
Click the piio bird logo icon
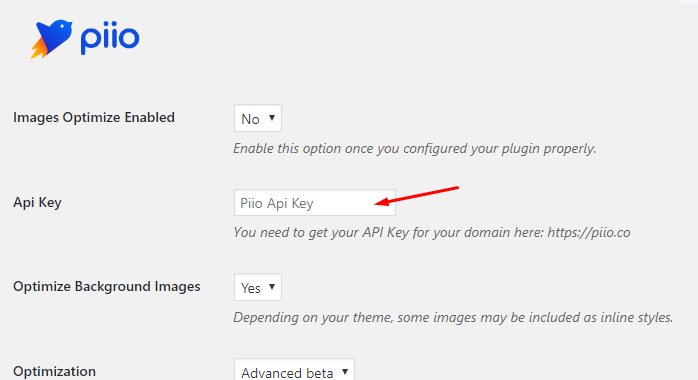point(52,39)
